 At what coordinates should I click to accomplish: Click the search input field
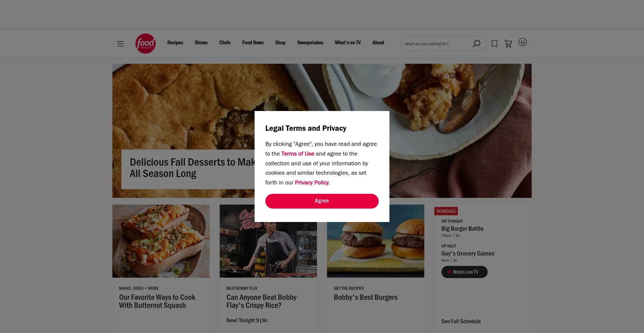(436, 44)
